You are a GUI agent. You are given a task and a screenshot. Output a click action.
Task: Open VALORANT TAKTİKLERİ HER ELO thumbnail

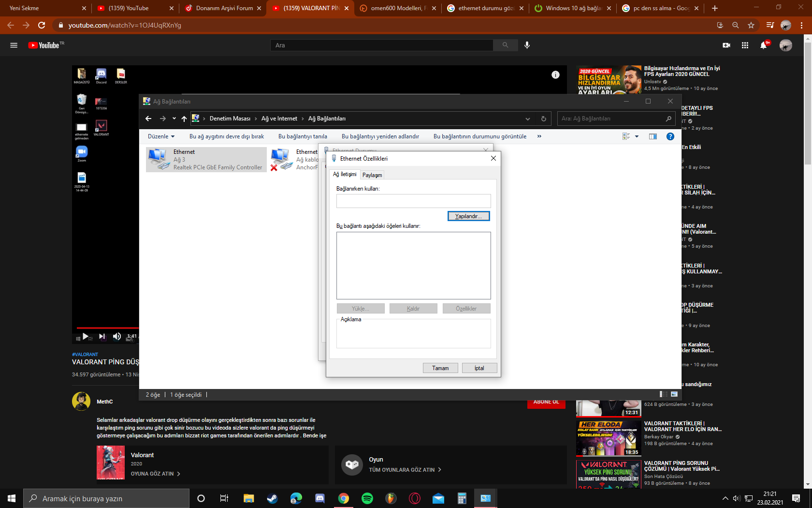(x=609, y=438)
